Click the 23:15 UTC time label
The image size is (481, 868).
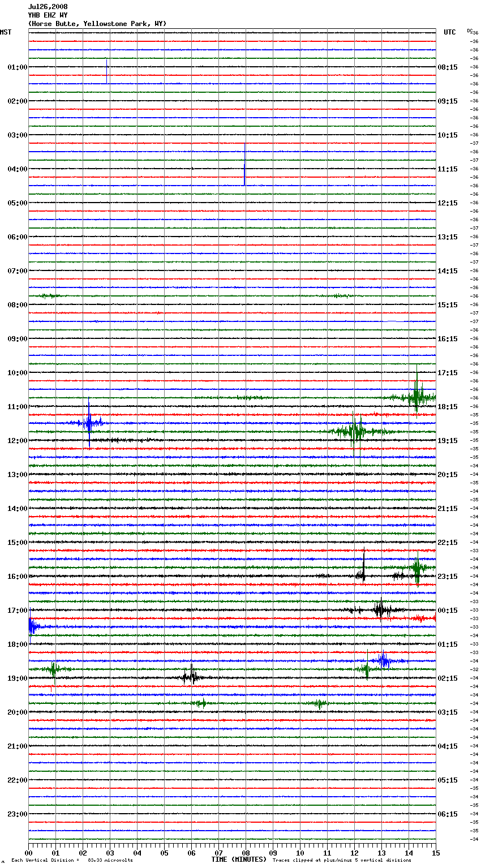[448, 577]
